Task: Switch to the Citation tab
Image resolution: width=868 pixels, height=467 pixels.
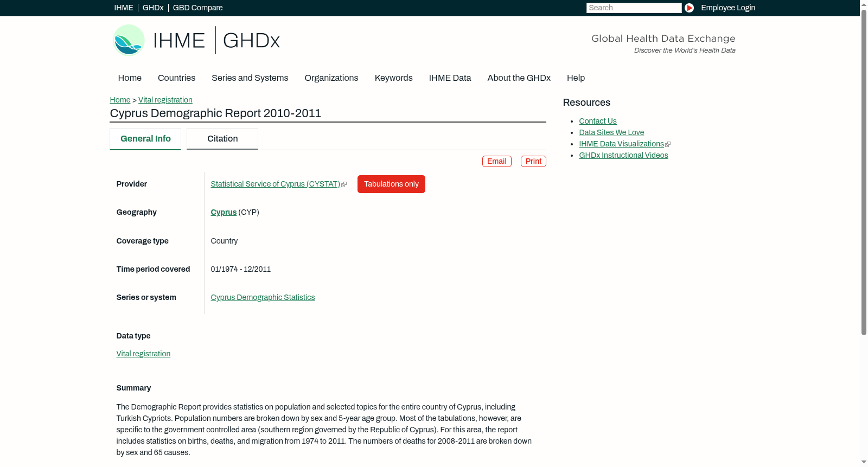Action: click(222, 139)
